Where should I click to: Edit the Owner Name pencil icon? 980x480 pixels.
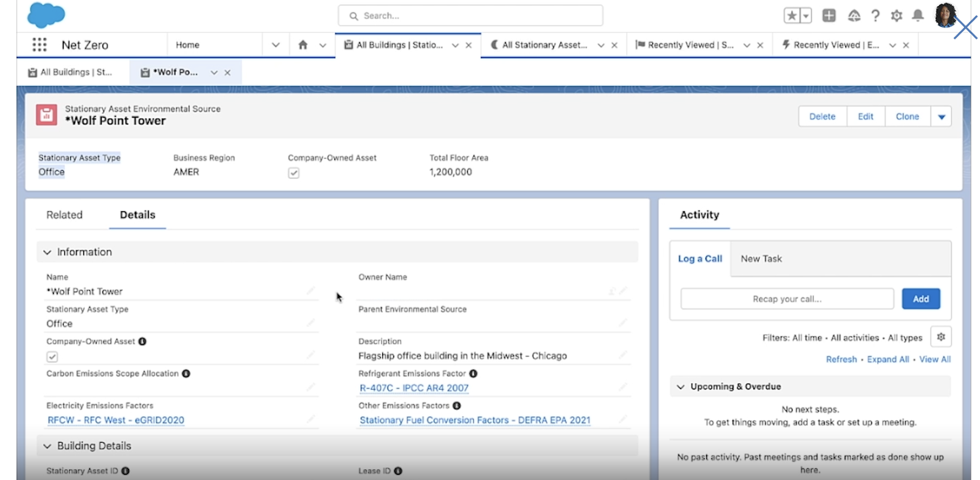tap(623, 291)
